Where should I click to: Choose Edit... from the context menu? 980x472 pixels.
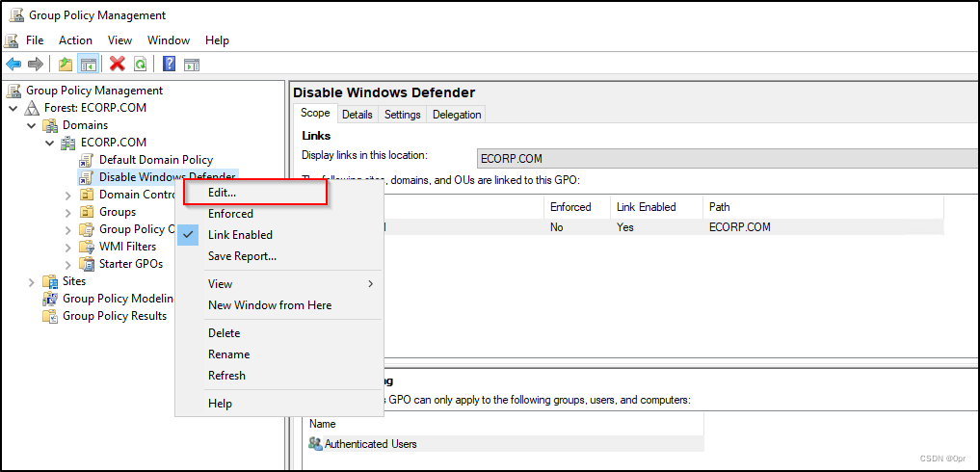coord(278,194)
